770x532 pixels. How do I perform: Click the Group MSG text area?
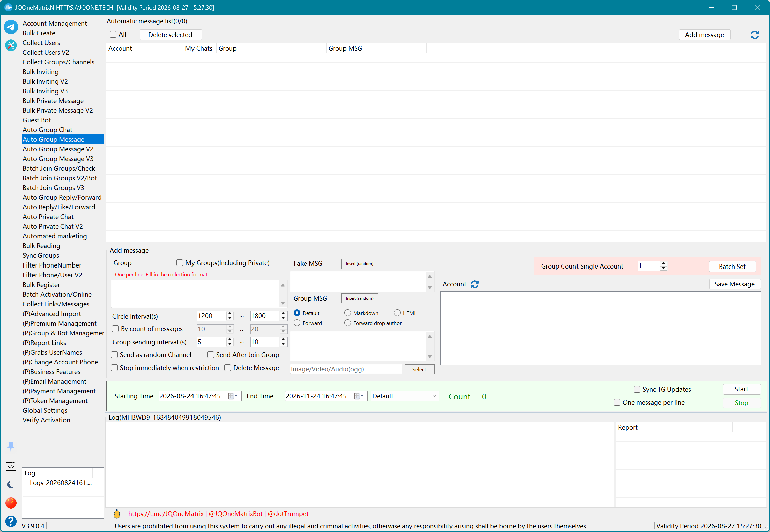coord(358,346)
